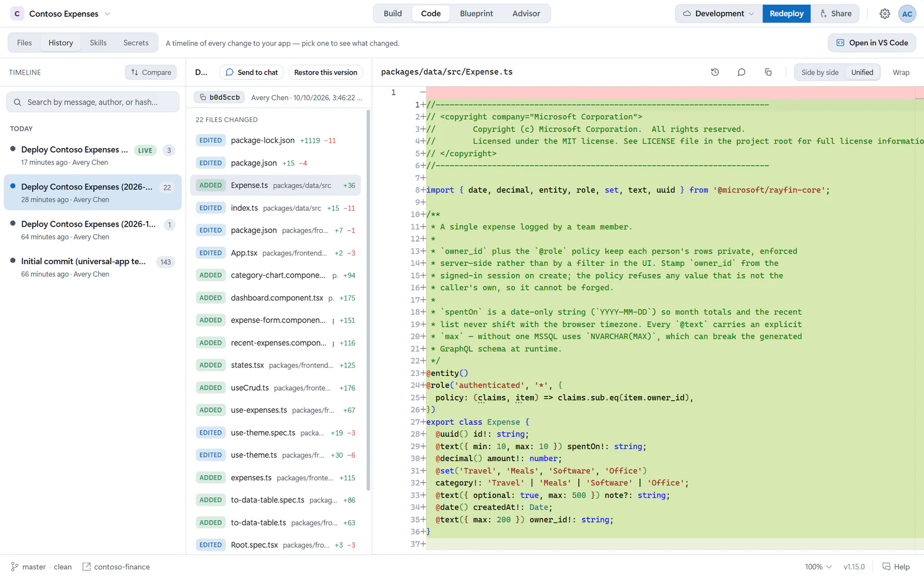Click the clean status text
924x578 pixels.
pyautogui.click(x=63, y=567)
